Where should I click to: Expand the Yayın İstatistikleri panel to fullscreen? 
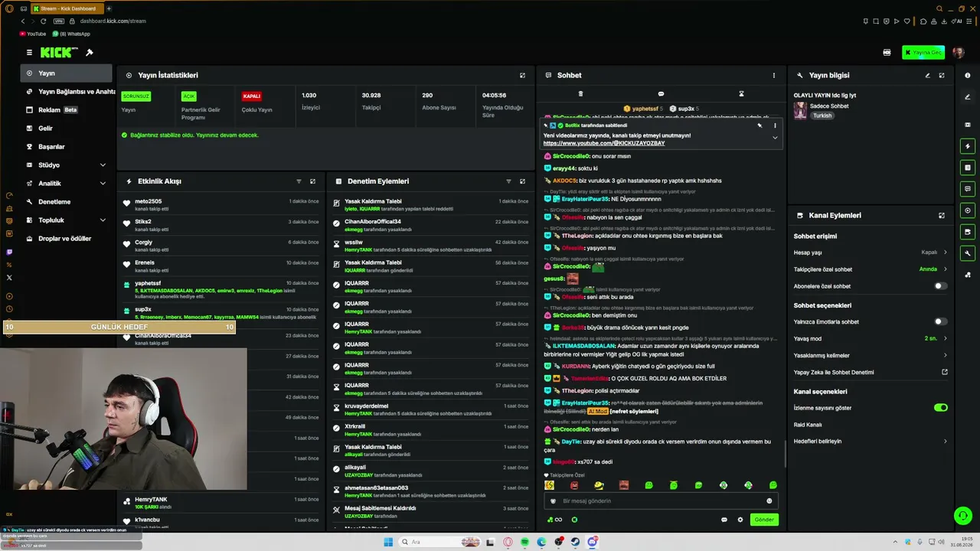tap(523, 75)
